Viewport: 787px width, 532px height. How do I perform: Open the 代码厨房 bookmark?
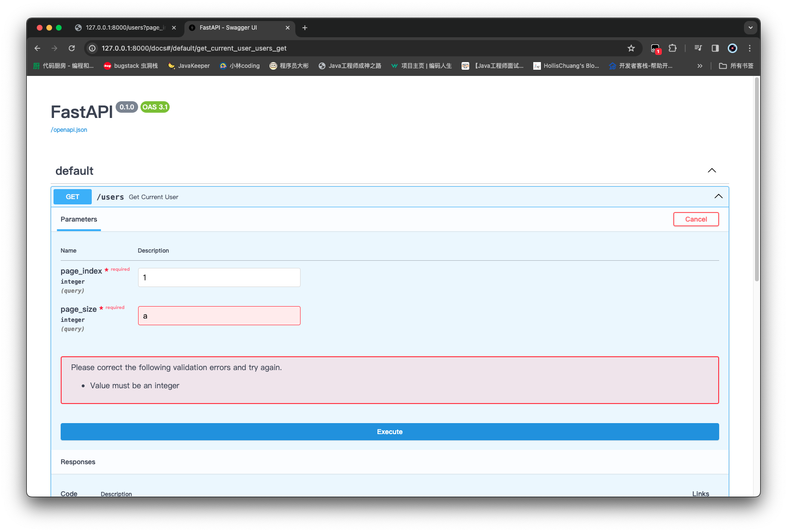click(x=64, y=66)
